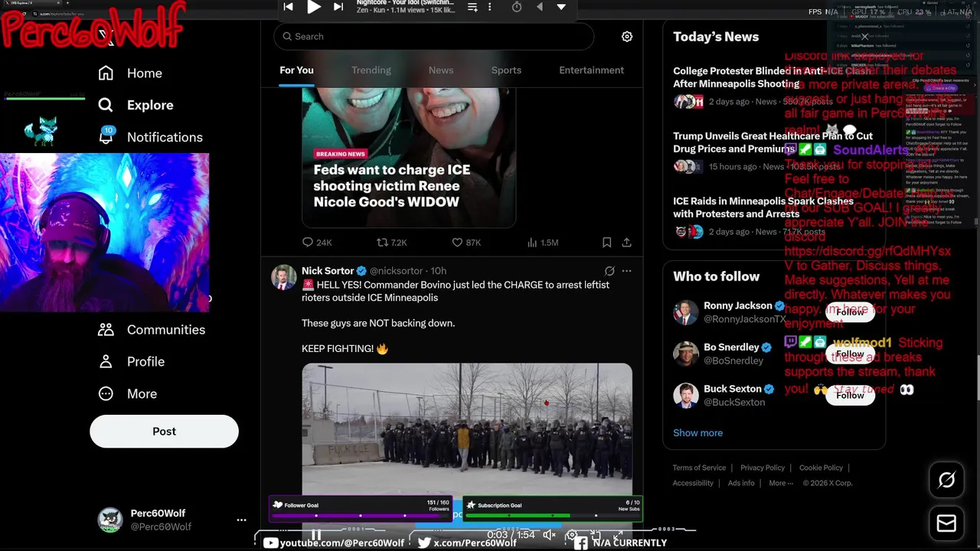
Task: Open the floating Messages envelope button
Action: (946, 523)
